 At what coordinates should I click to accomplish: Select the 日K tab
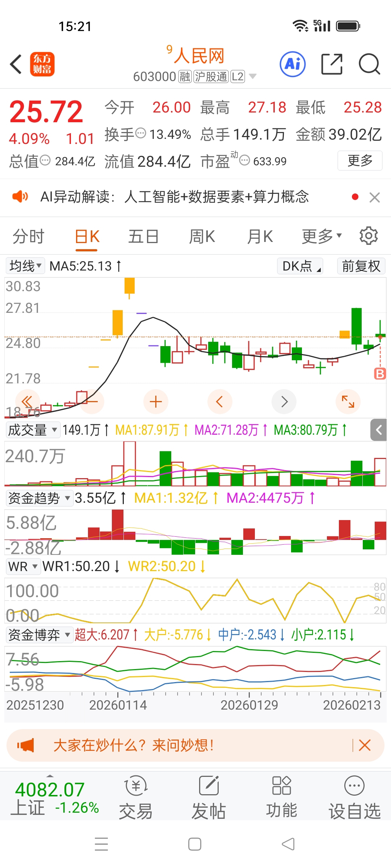point(87,237)
